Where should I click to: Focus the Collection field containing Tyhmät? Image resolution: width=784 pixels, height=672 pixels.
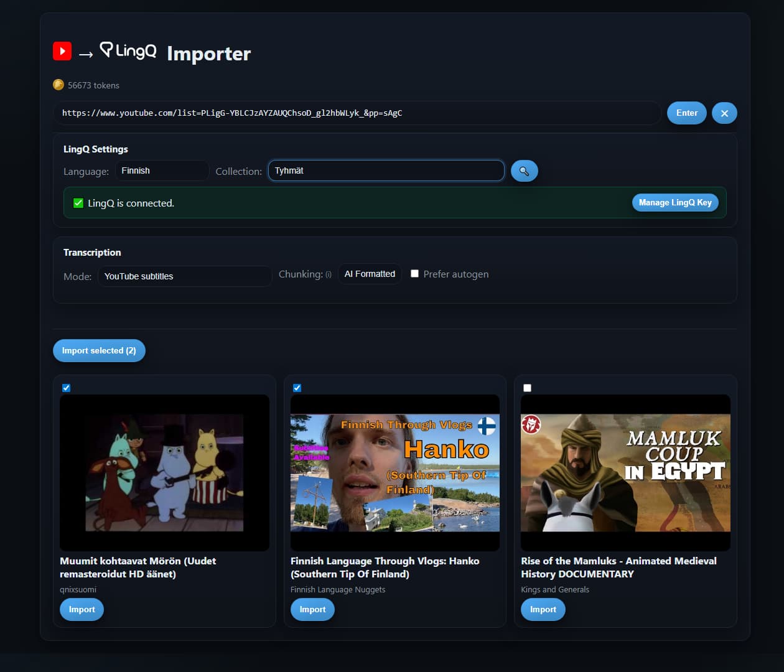point(386,170)
